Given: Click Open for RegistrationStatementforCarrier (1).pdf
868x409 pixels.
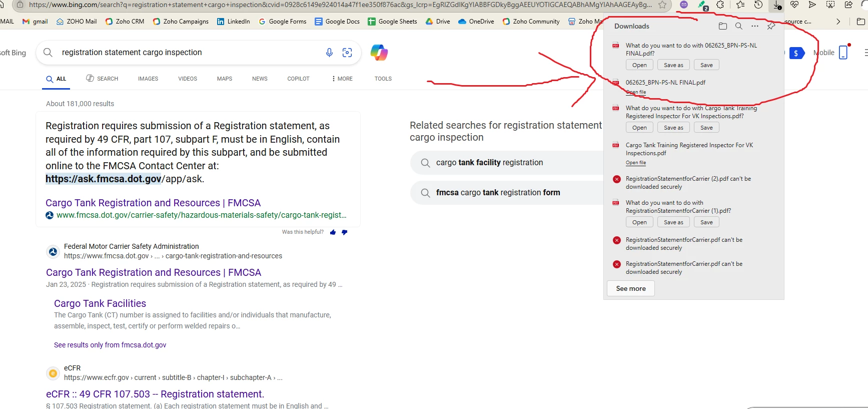Looking at the screenshot, I should (639, 222).
